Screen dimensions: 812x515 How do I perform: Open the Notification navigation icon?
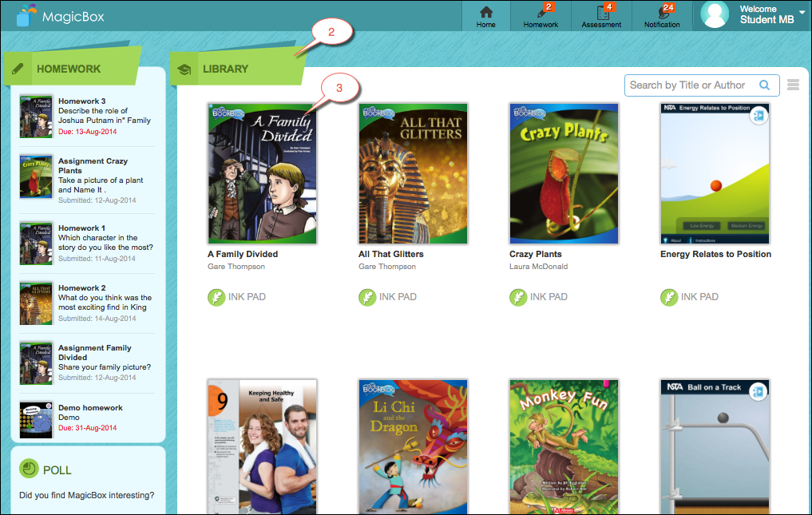point(663,11)
